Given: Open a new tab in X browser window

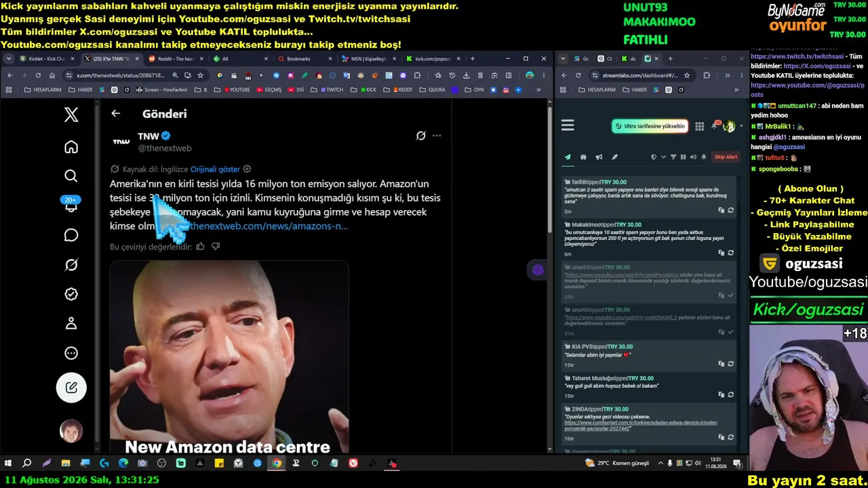Looking at the screenshot, I should point(473,59).
